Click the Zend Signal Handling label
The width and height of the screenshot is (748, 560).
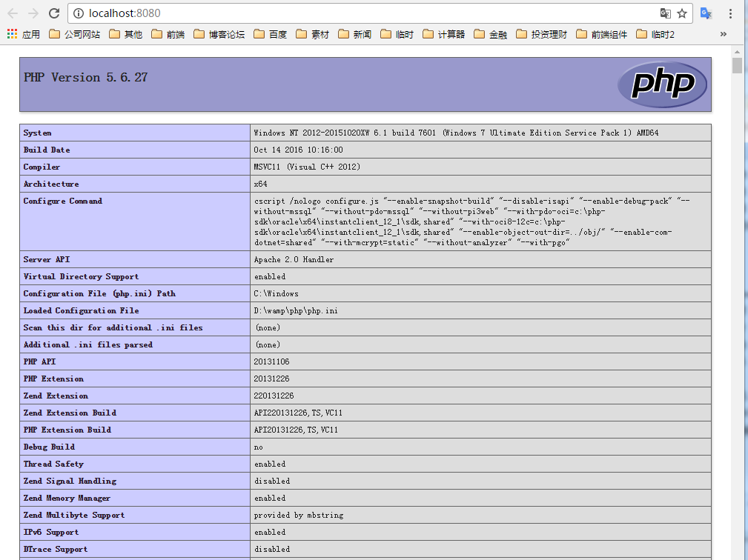coord(70,481)
